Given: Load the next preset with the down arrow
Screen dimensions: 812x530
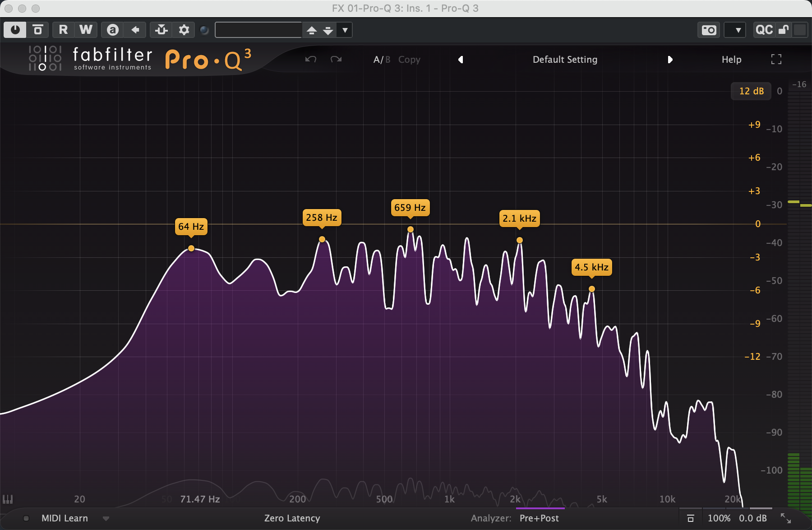Looking at the screenshot, I should pos(328,30).
